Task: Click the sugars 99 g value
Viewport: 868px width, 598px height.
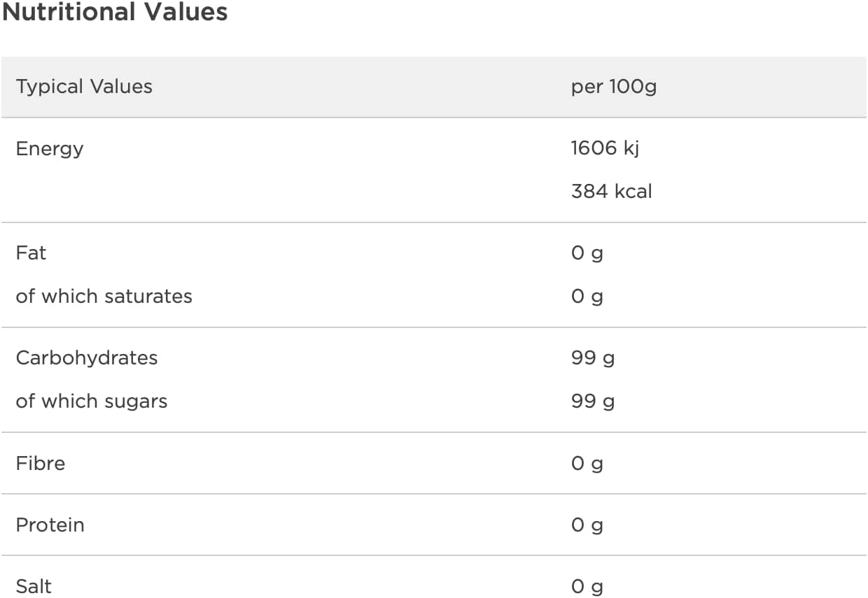Action: 592,401
